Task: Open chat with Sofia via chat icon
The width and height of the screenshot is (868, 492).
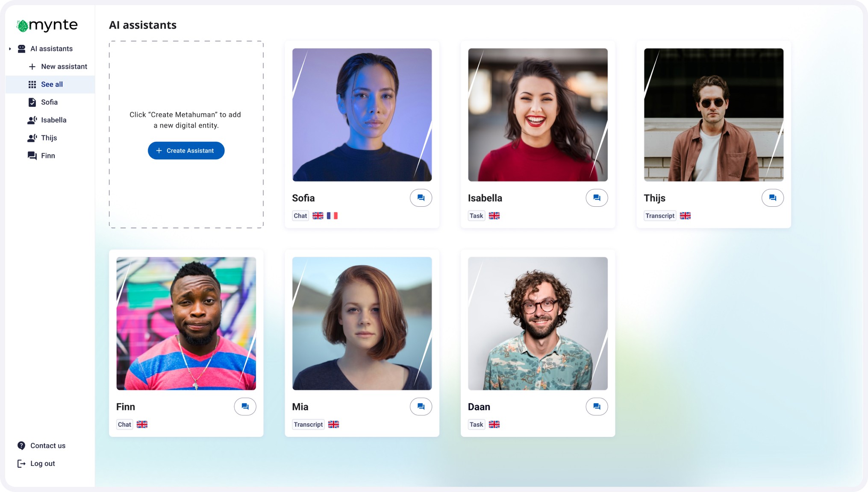Action: pyautogui.click(x=421, y=198)
